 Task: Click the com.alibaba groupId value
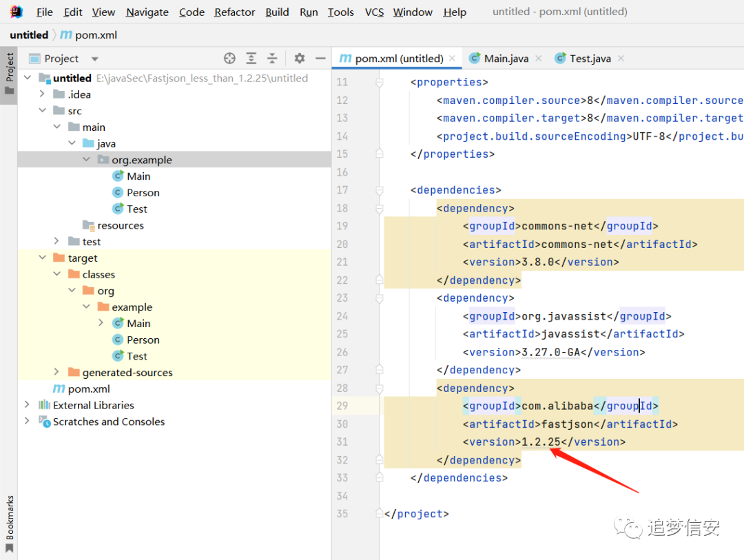pyautogui.click(x=557, y=406)
